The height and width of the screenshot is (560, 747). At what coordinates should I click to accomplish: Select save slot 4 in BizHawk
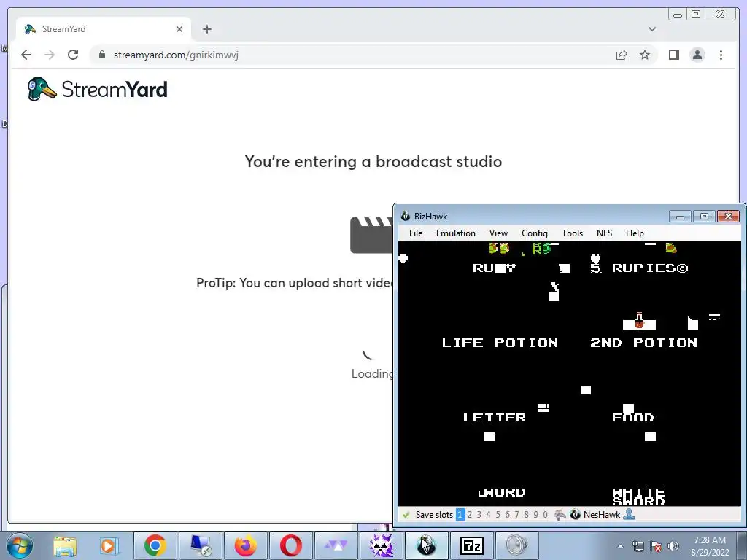pos(488,515)
